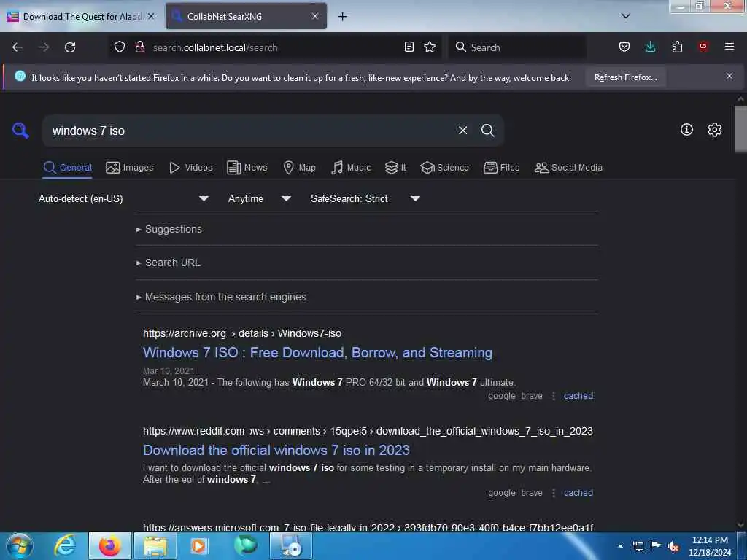The width and height of the screenshot is (747, 560).
Task: Expand Messages from the search engines
Action: tap(221, 297)
